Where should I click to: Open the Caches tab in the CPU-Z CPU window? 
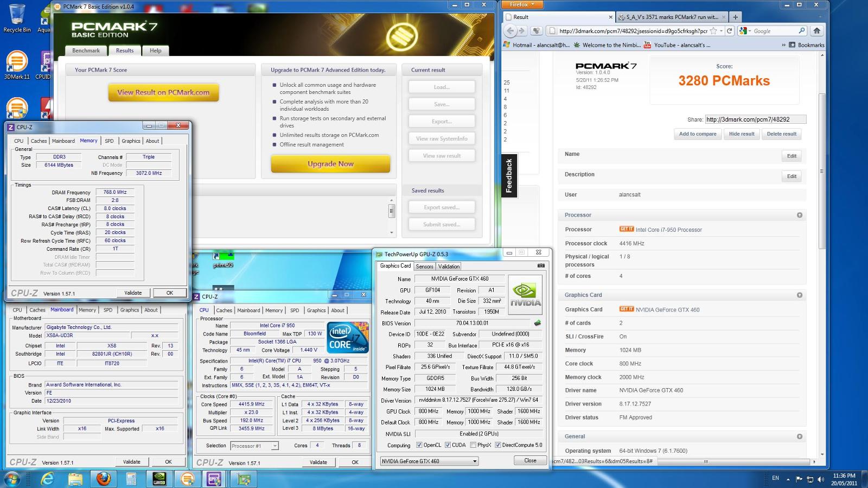pos(224,310)
